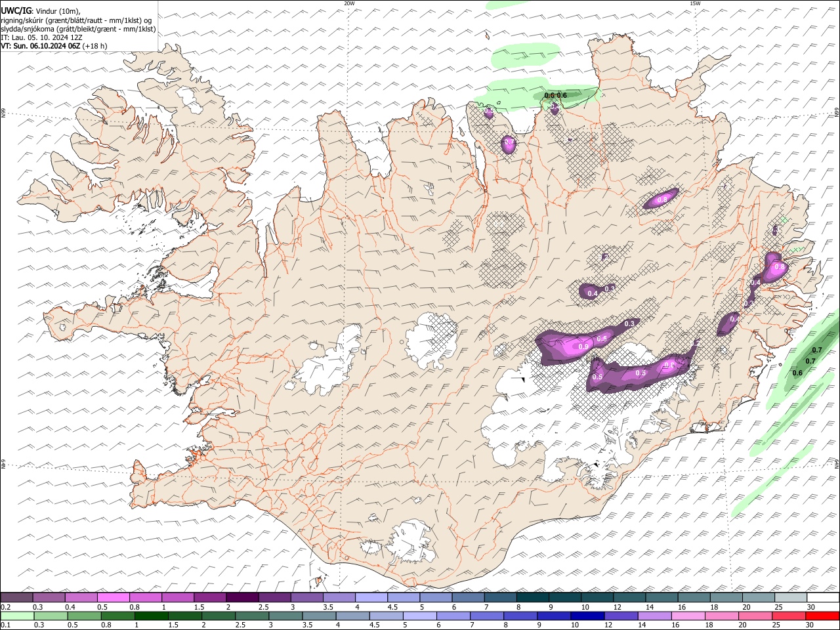This screenshot has height=630, width=840.
Task: Select lower legend pink swatch between 18 and 20
Action: [723, 616]
